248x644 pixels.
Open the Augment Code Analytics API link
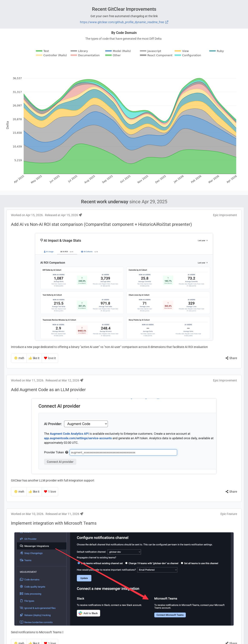(69, 433)
